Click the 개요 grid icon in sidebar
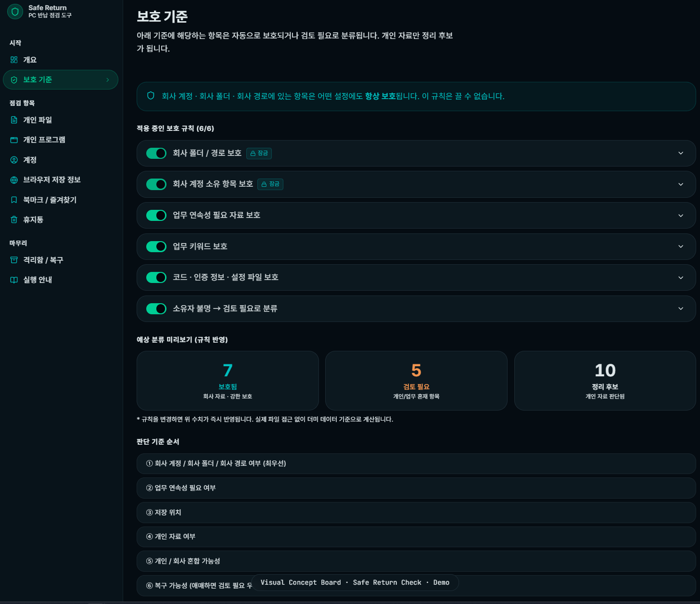Viewport: 700px width, 604px height. point(14,60)
